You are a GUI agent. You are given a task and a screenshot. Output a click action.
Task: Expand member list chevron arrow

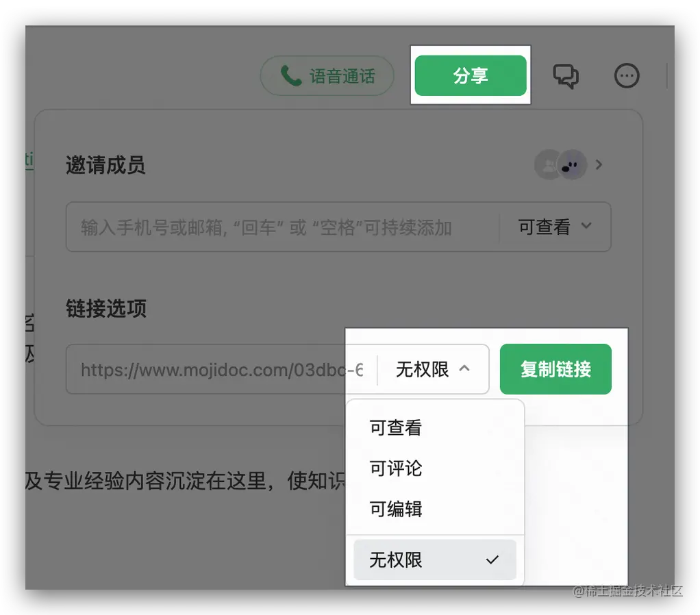[599, 164]
